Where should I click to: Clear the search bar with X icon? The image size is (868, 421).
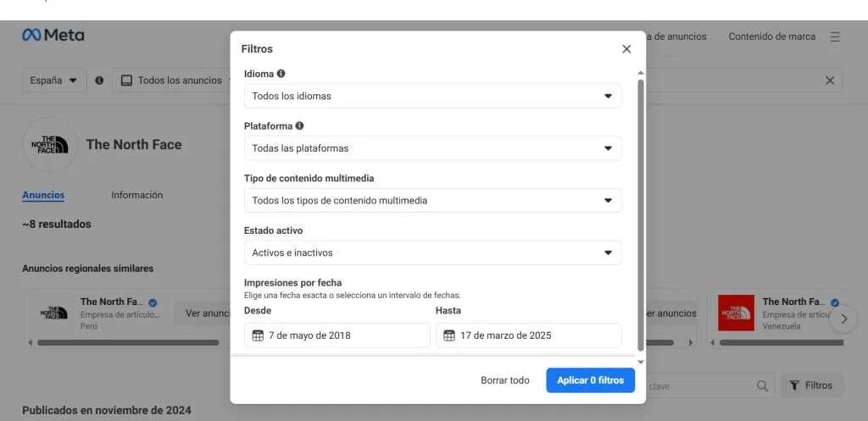[830, 80]
